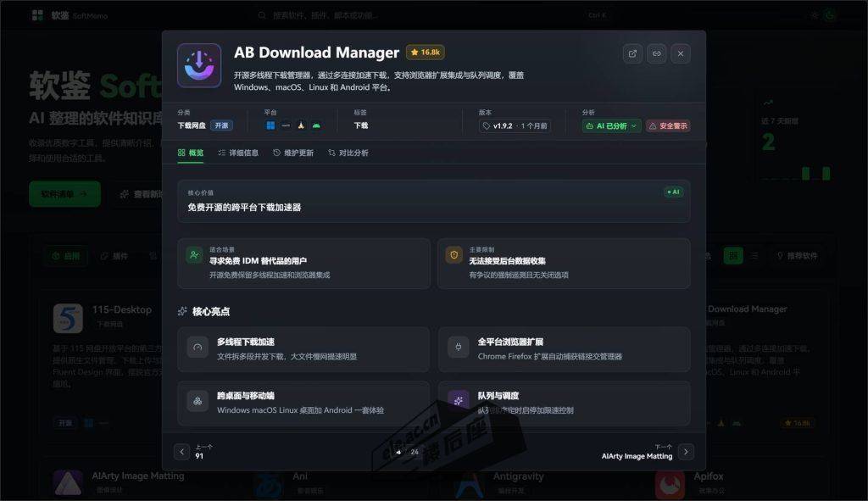Click the AI badge in 核心价值 card

coord(673,192)
